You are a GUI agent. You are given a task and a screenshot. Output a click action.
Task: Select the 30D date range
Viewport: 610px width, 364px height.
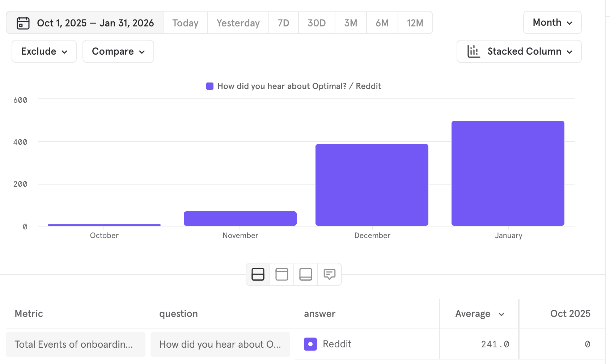pos(317,23)
